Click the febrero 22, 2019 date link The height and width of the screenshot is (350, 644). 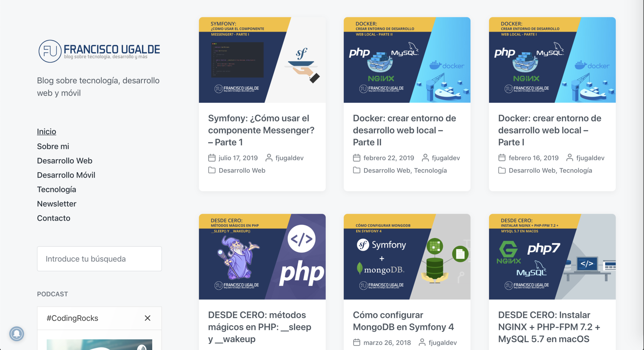pyautogui.click(x=389, y=158)
